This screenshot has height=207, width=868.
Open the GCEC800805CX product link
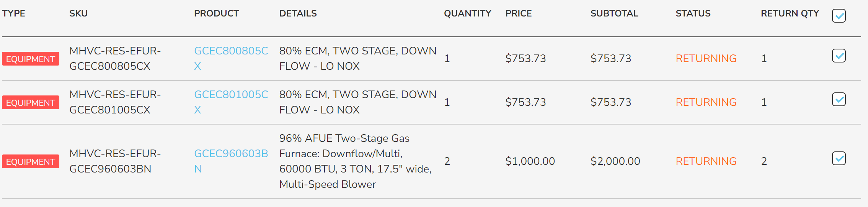click(x=231, y=58)
